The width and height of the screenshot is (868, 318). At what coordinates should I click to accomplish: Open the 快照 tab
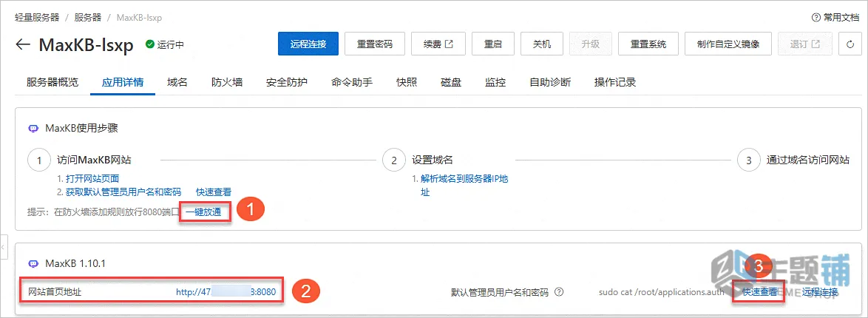[x=407, y=83]
